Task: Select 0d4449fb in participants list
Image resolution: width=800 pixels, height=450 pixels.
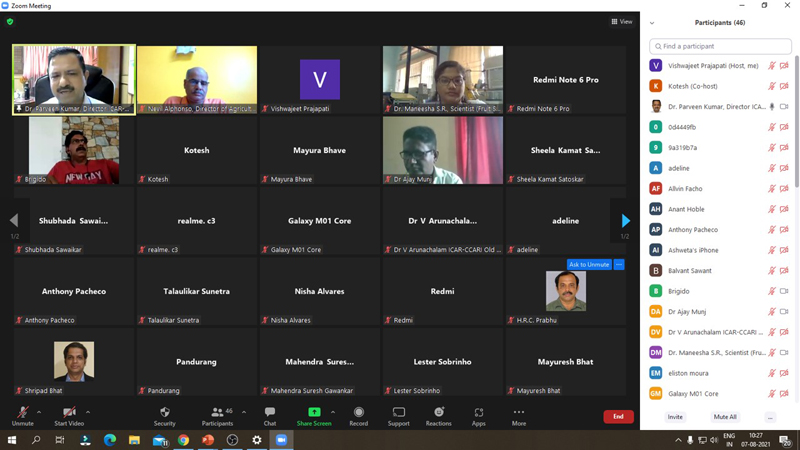Action: 719,127
